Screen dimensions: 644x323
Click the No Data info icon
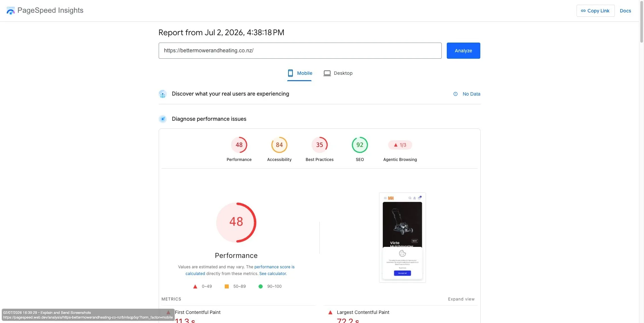455,94
